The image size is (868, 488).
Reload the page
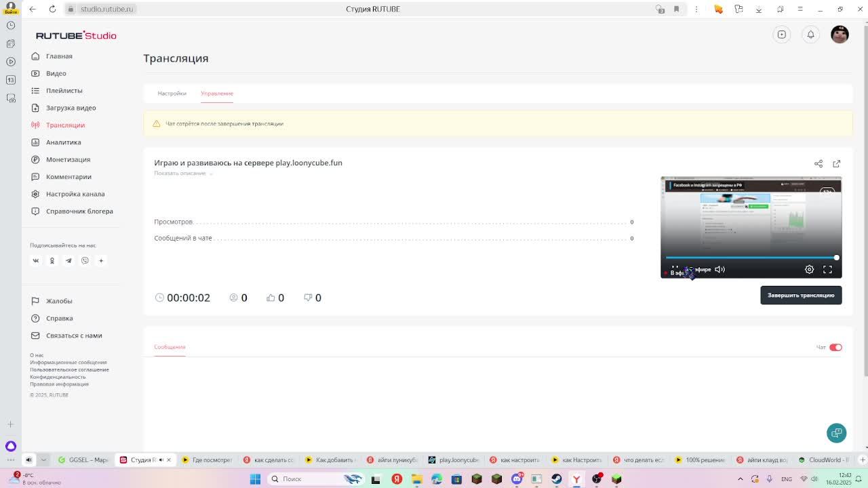[52, 9]
